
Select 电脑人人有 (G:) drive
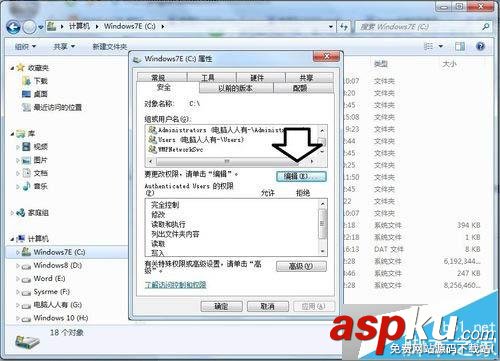pyautogui.click(x=58, y=305)
